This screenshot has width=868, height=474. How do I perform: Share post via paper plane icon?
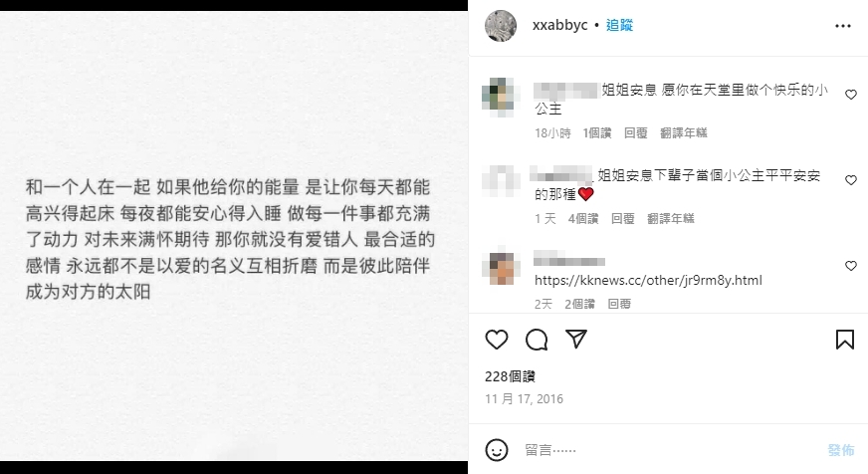(575, 339)
